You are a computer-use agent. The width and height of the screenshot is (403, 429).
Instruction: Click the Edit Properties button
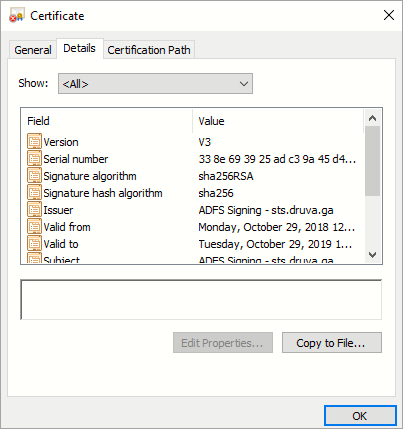click(x=223, y=343)
